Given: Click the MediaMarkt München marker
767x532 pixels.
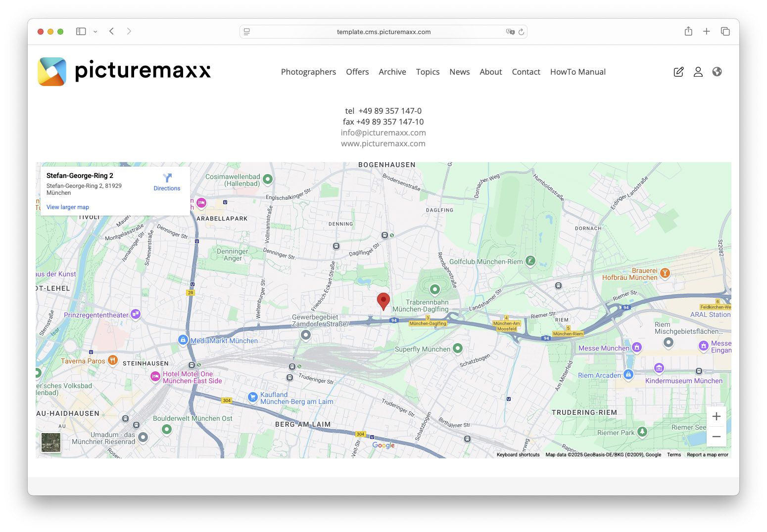Looking at the screenshot, I should [x=183, y=340].
